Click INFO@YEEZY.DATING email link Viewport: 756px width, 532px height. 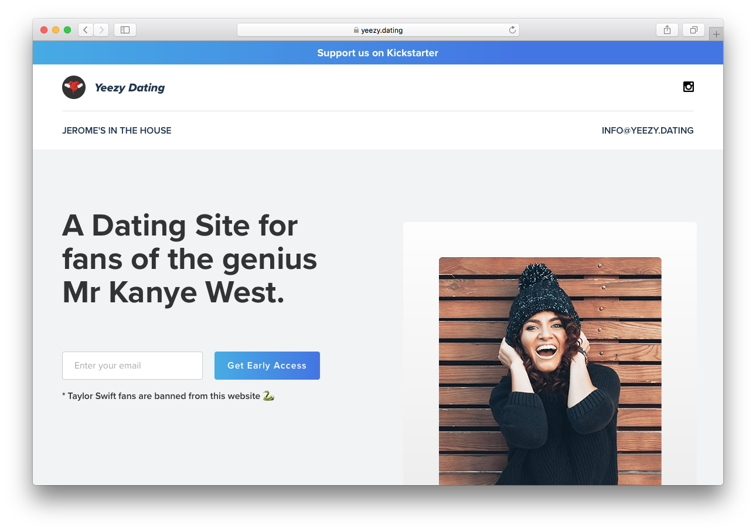tap(648, 131)
